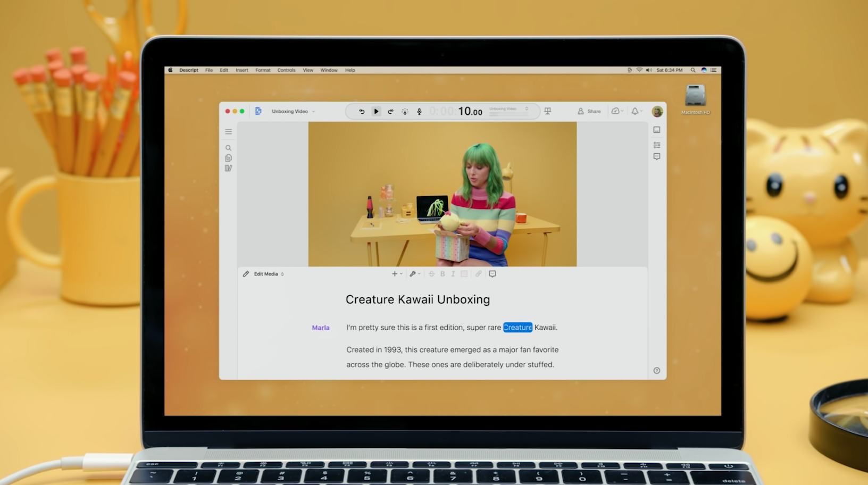The width and height of the screenshot is (868, 485).
Task: Insert a link with the link icon
Action: [x=478, y=274]
